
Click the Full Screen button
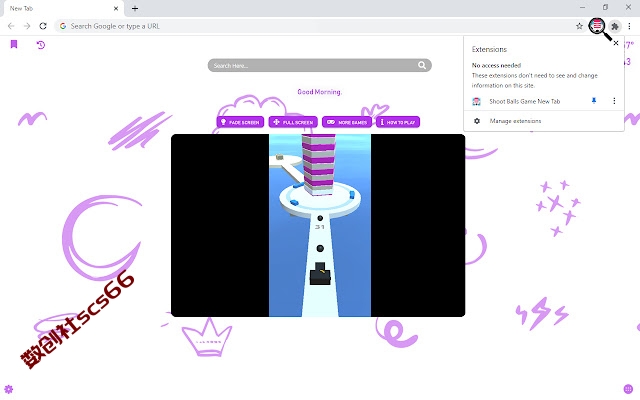293,122
